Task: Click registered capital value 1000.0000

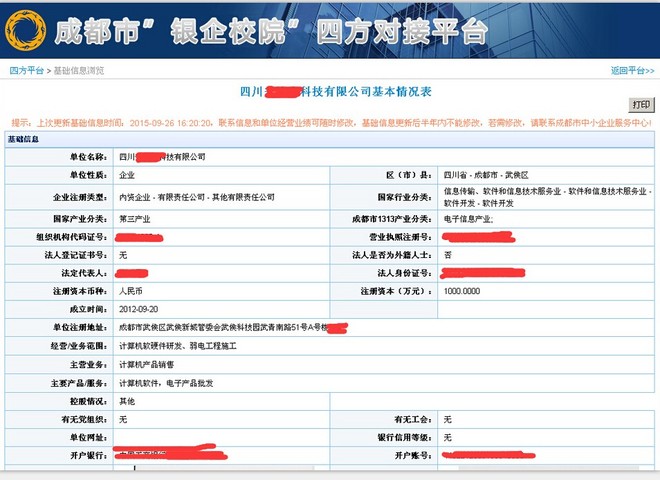Action: [x=462, y=291]
